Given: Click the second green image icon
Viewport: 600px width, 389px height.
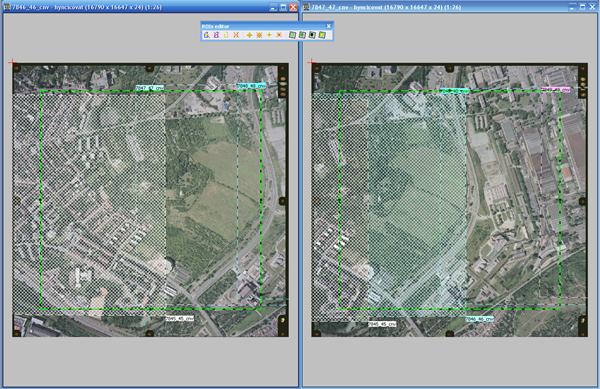Looking at the screenshot, I should click(x=302, y=35).
